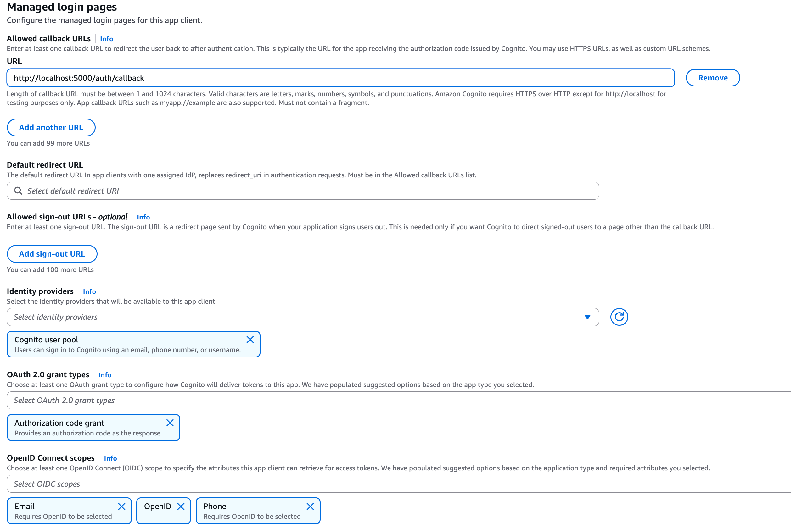Click the refresh identity providers icon
791x532 pixels.
[619, 317]
